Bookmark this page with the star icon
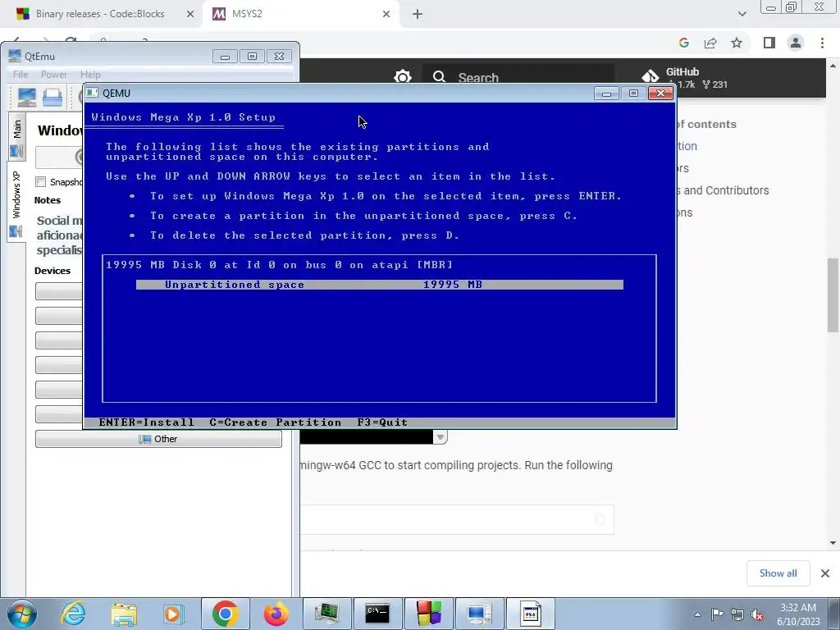 click(x=737, y=43)
